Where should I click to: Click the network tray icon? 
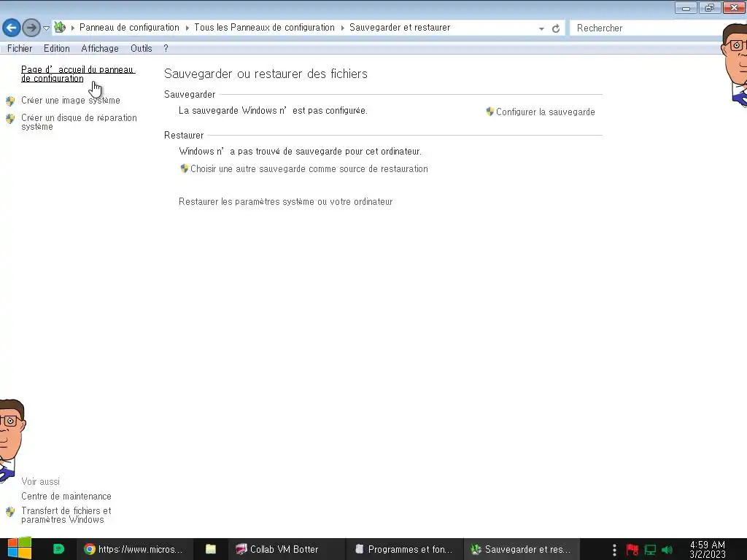[x=650, y=550]
